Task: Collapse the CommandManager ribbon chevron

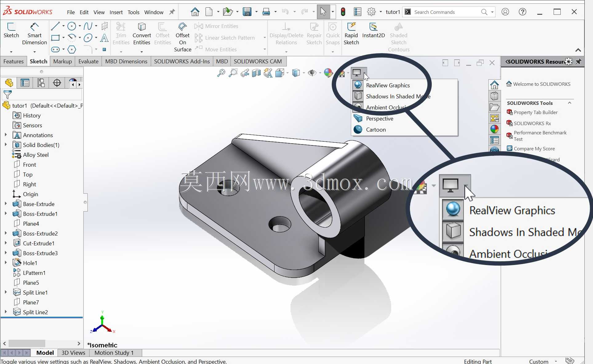Action: pyautogui.click(x=578, y=50)
